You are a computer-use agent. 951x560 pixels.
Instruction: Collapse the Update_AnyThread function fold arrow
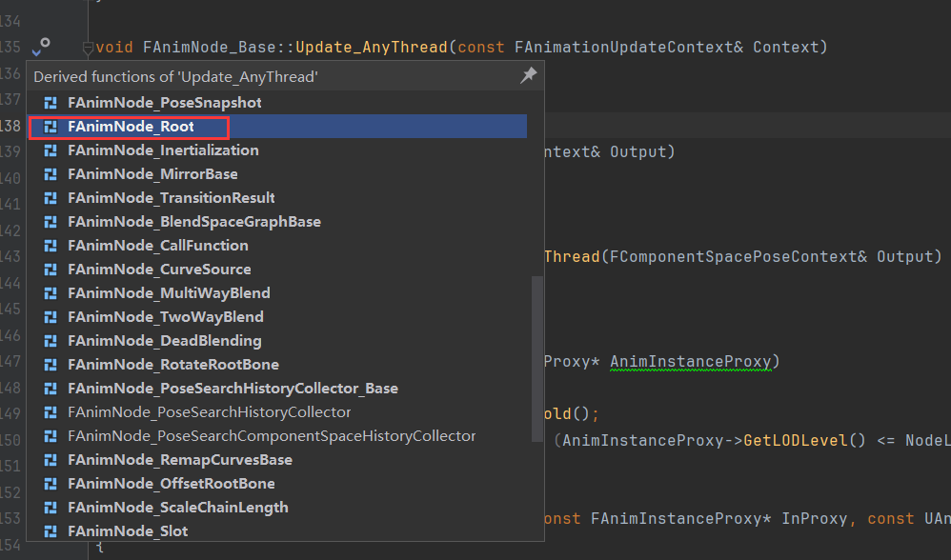(x=88, y=47)
